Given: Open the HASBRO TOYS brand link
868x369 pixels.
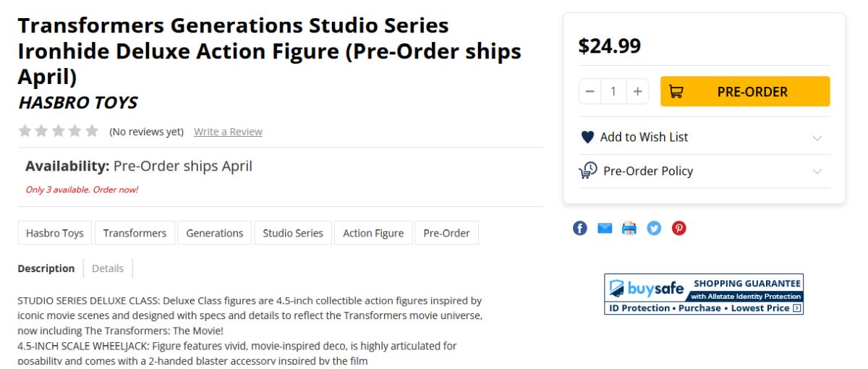Looking at the screenshot, I should [x=77, y=103].
